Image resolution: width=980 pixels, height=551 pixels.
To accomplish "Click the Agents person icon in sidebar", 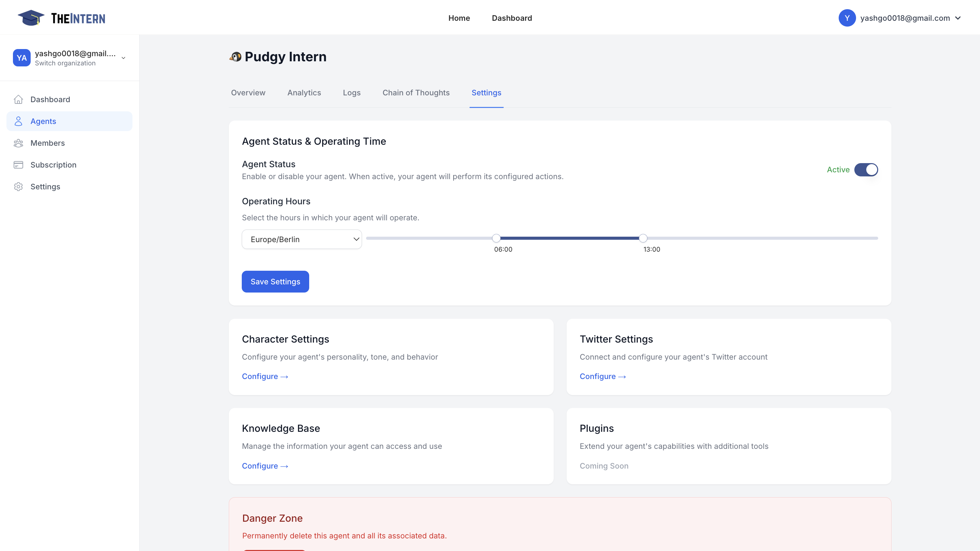I will 18,121.
